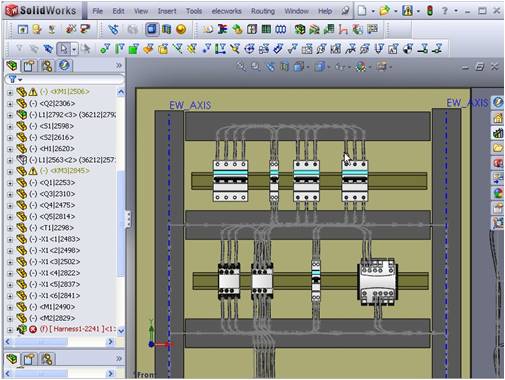505x380 pixels.
Task: Open the Design Library icon in task pane
Action: coord(498,133)
